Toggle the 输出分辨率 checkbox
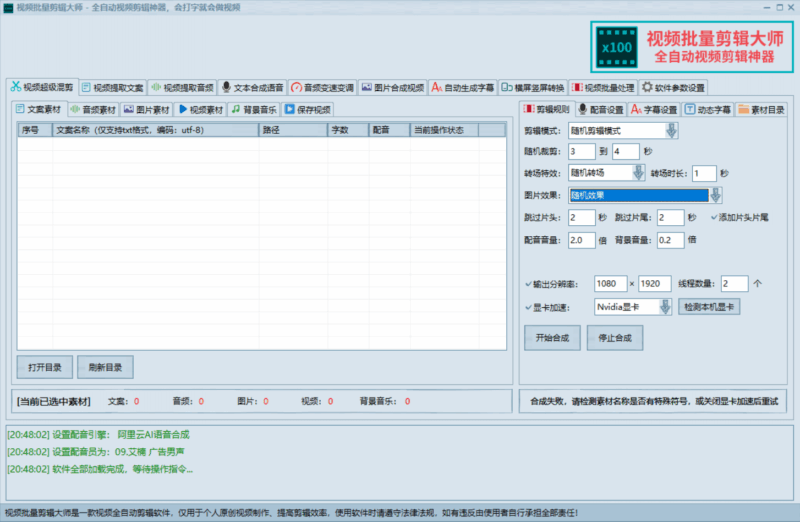 pyautogui.click(x=529, y=284)
